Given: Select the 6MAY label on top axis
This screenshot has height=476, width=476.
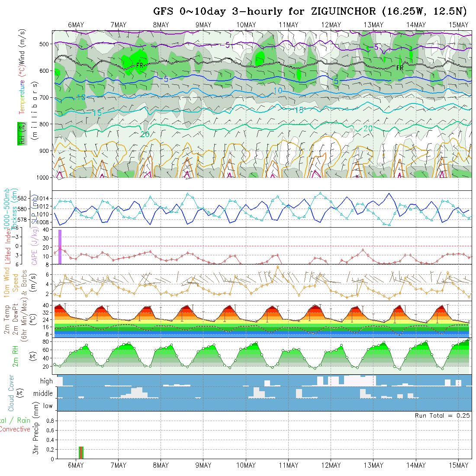Looking at the screenshot, I should pos(76,25).
